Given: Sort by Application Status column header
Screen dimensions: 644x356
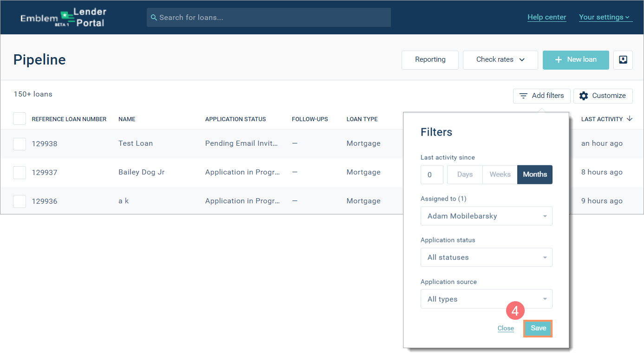Looking at the screenshot, I should (235, 119).
